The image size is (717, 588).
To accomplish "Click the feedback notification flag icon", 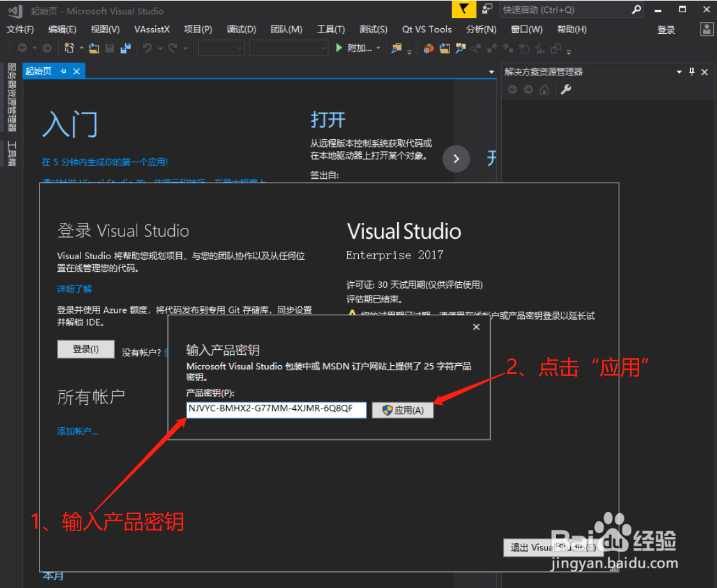I will click(x=464, y=9).
